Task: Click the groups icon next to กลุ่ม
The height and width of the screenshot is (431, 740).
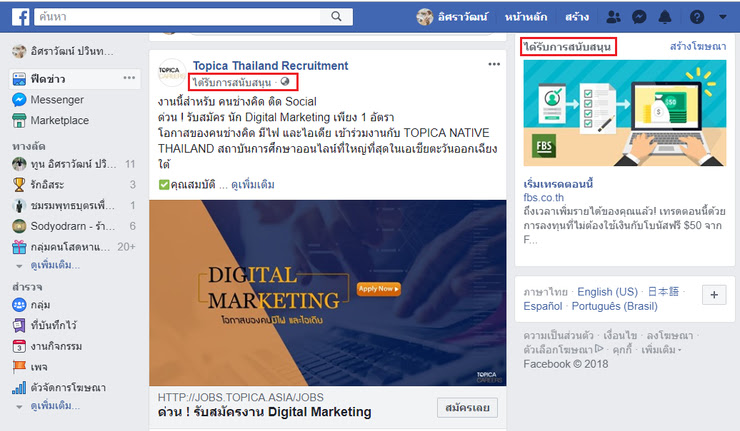Action: [19, 304]
